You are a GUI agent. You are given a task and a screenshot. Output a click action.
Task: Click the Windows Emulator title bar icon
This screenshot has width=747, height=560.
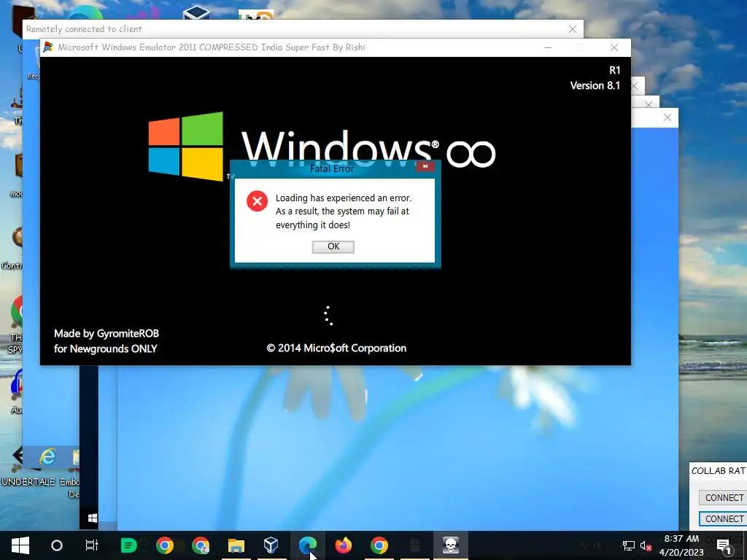tap(48, 47)
